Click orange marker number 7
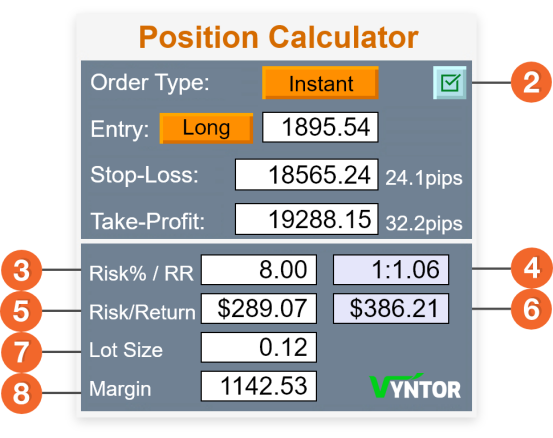The height and width of the screenshot is (438, 553). tap(22, 352)
